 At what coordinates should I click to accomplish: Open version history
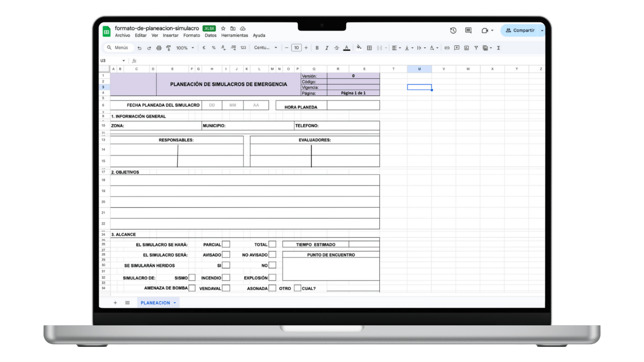click(453, 30)
